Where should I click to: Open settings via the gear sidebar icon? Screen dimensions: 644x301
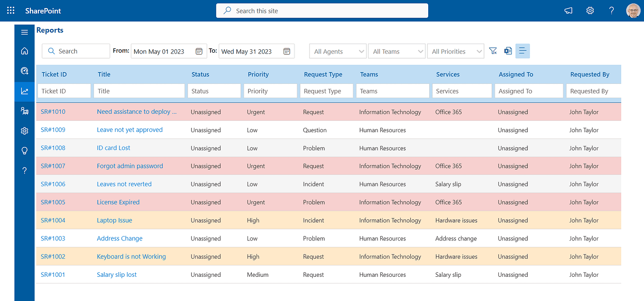click(24, 130)
